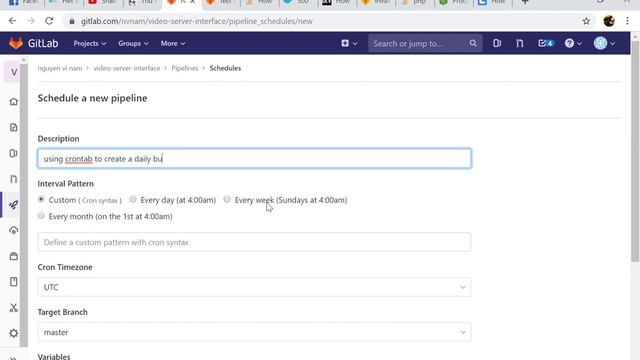Switch to the Facebook browser tab

24,2
